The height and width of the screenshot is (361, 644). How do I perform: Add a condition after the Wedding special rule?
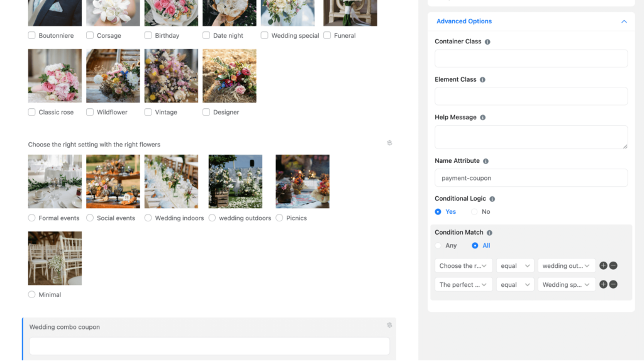603,285
